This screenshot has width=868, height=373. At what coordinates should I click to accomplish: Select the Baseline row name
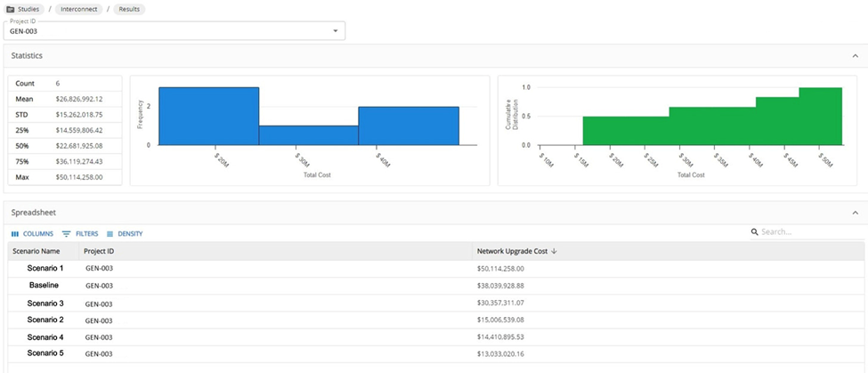(x=44, y=286)
